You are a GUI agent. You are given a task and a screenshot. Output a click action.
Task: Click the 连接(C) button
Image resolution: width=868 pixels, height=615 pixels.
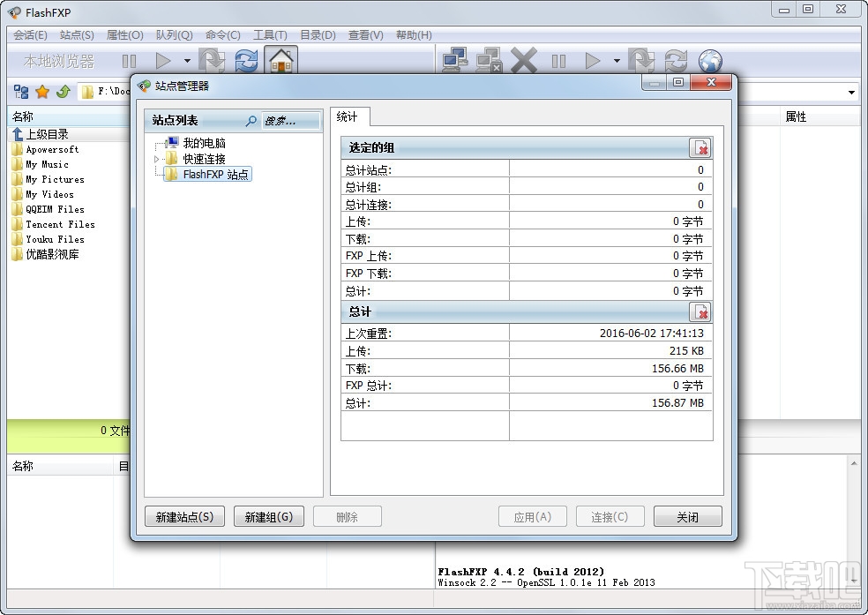(610, 516)
